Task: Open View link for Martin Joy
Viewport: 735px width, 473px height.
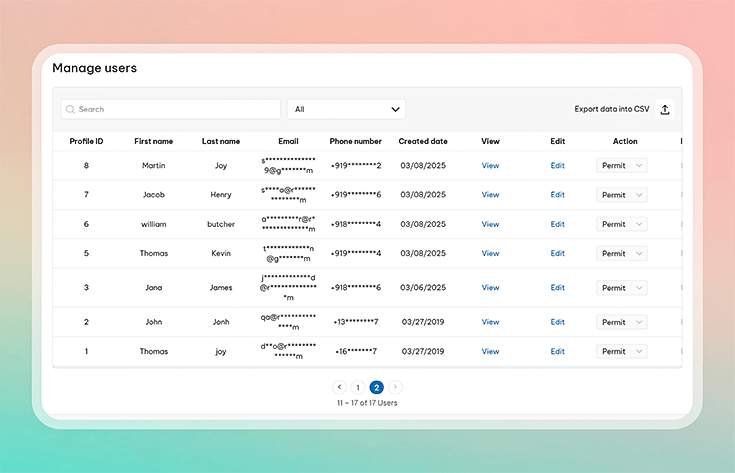Action: point(490,165)
